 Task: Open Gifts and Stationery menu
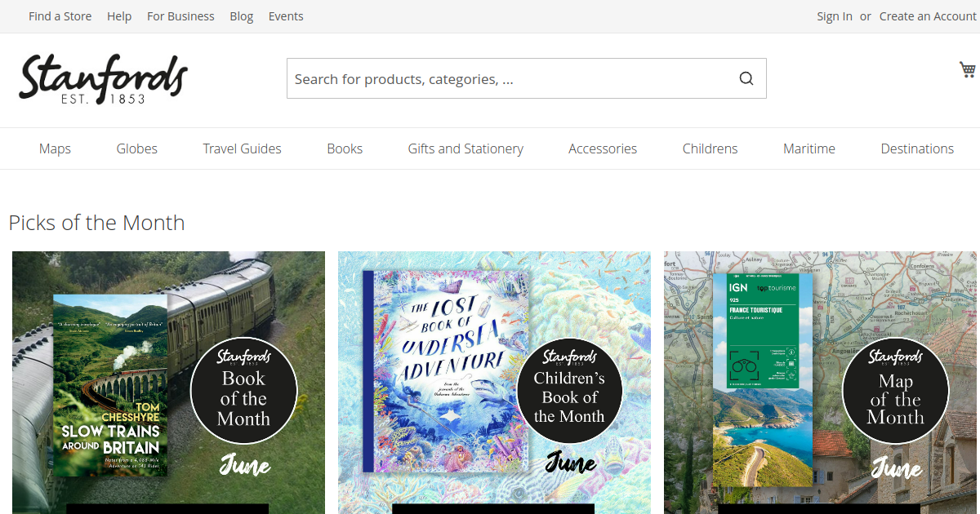click(x=465, y=148)
